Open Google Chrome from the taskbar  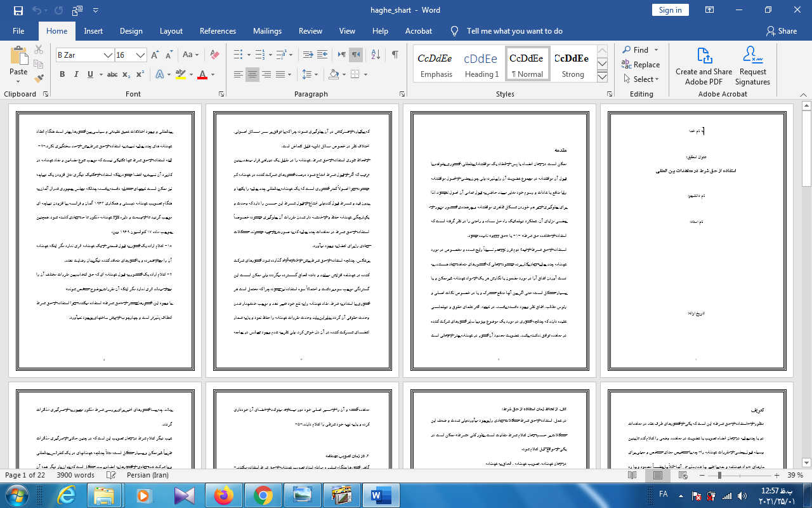(x=263, y=495)
